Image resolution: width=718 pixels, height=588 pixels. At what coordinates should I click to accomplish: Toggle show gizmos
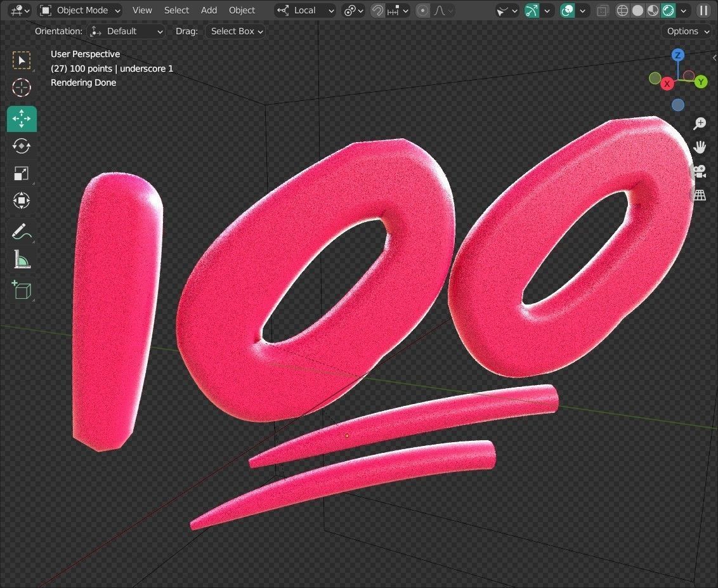[532, 10]
